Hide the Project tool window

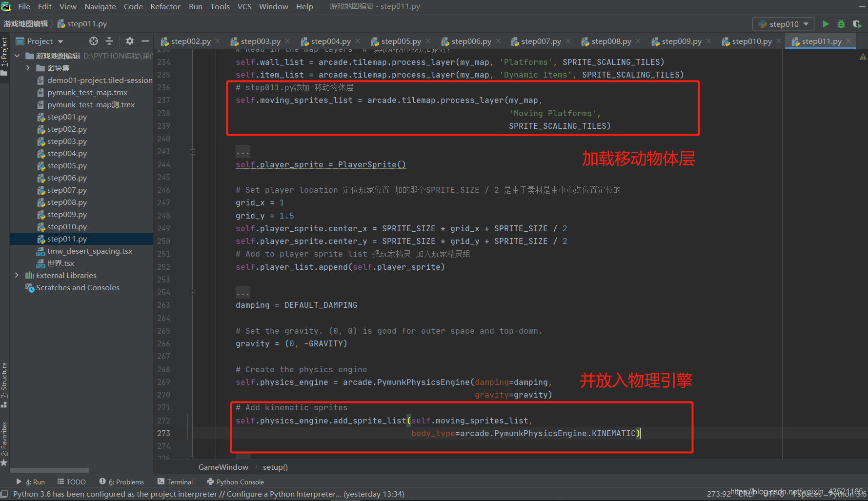pyautogui.click(x=145, y=41)
